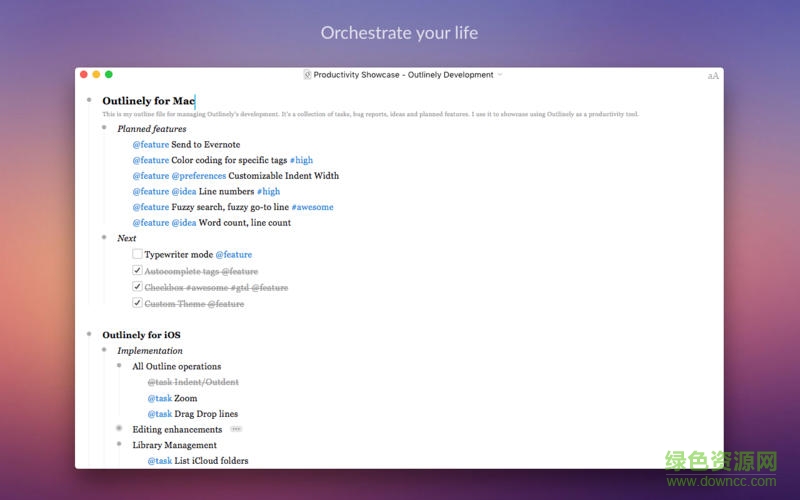Click the bullet beside All Outline operations

point(119,366)
